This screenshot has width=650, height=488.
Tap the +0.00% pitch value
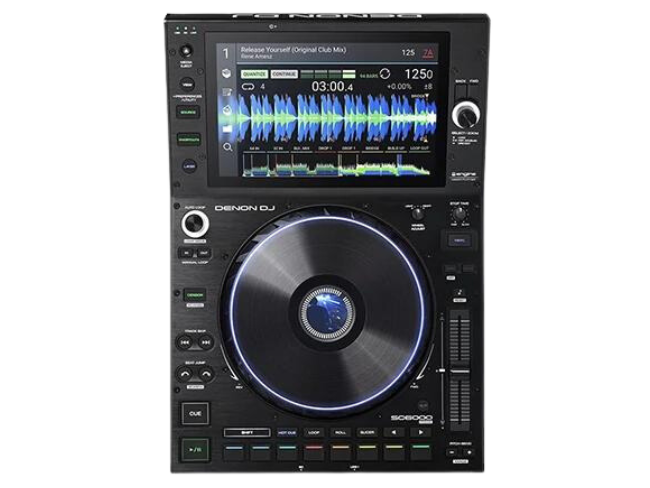(399, 87)
